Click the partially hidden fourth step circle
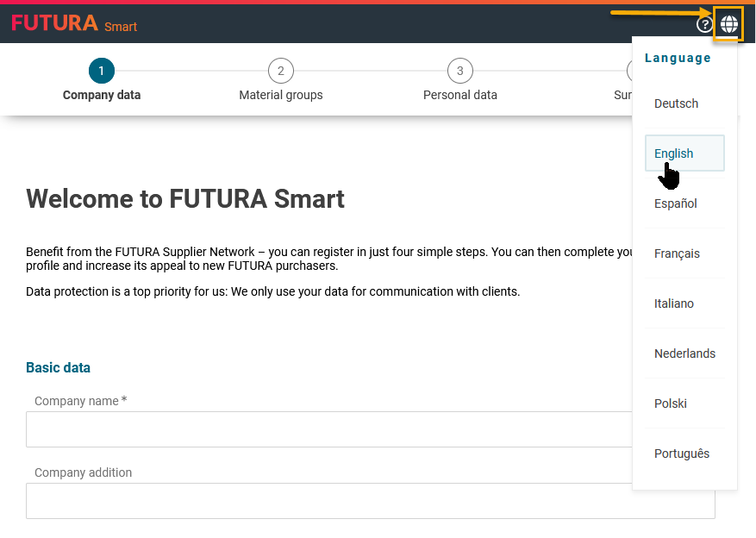Screen dimensions: 756x538 click(x=629, y=71)
